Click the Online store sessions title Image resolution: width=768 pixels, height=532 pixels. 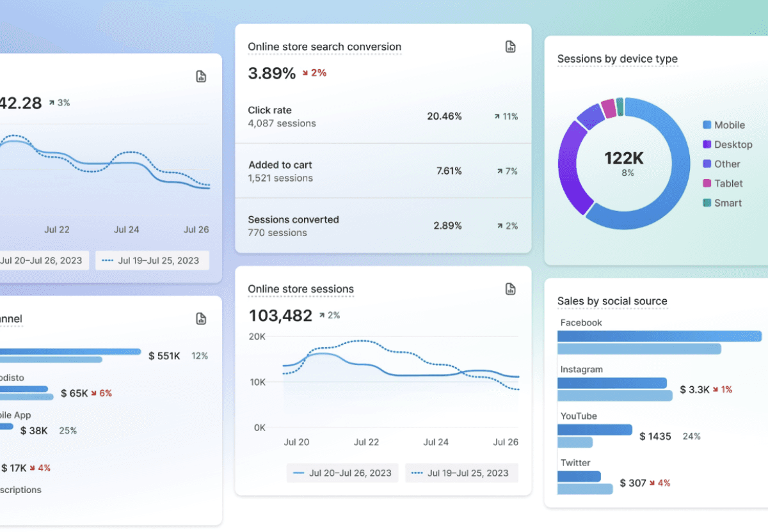(x=301, y=289)
